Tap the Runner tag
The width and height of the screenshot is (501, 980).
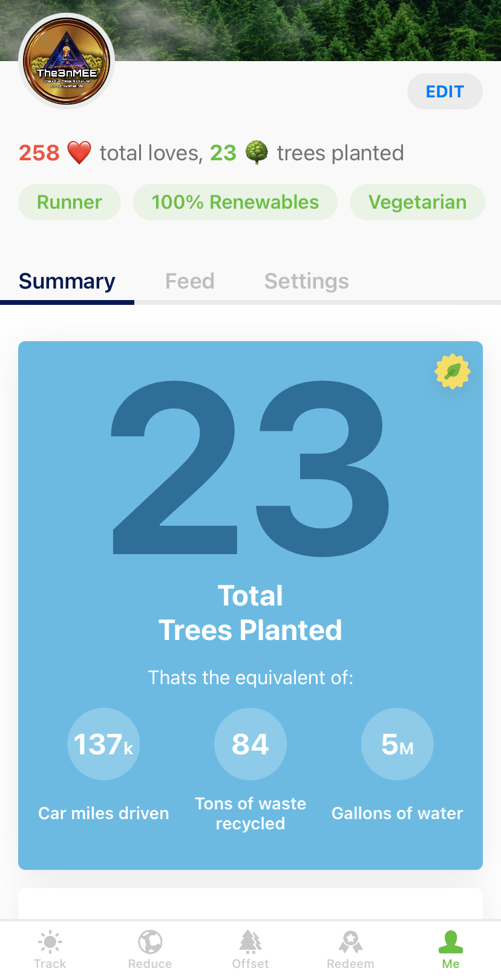(70, 202)
